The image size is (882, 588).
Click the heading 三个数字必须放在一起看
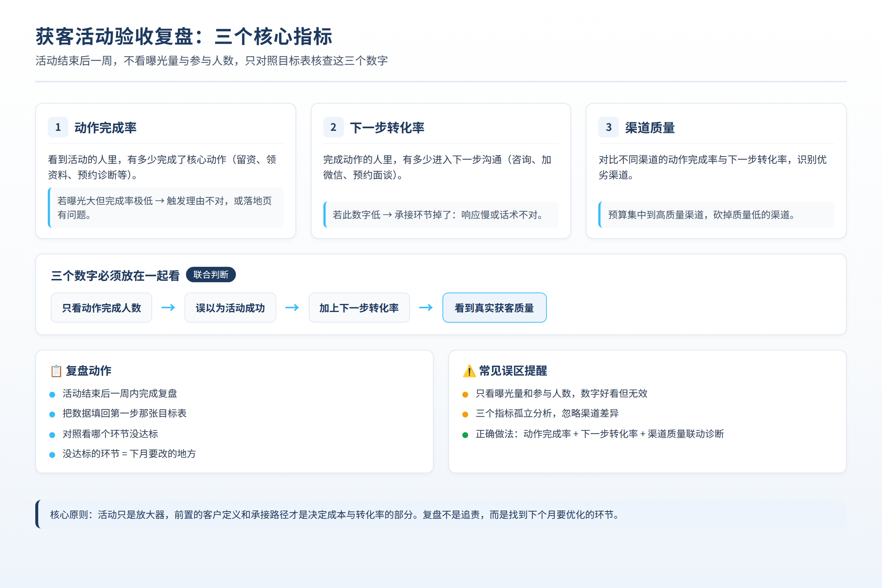point(115,276)
